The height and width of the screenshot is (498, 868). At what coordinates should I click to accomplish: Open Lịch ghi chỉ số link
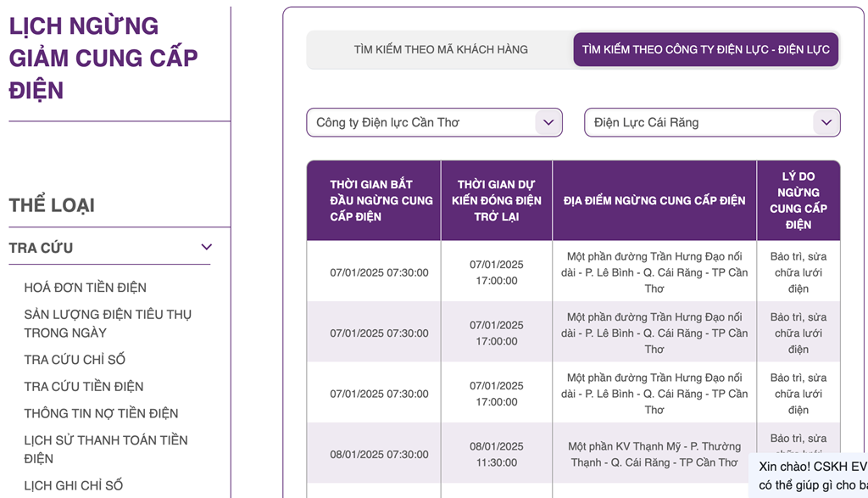click(74, 485)
